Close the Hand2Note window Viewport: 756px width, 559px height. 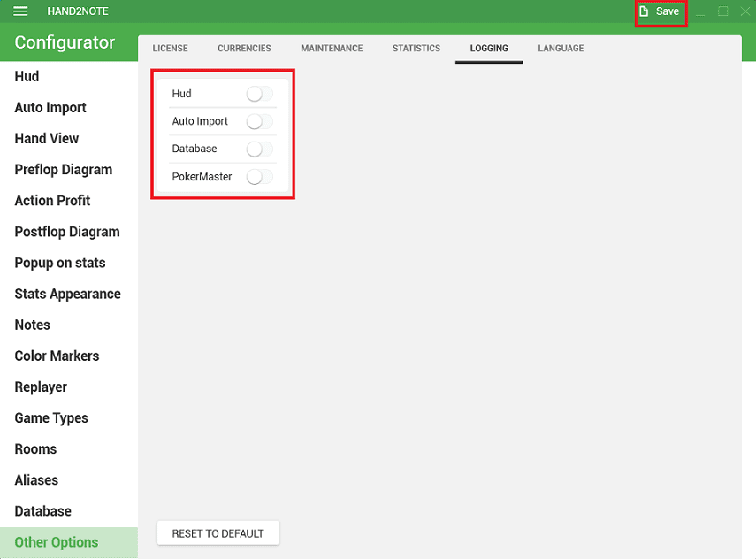point(745,11)
